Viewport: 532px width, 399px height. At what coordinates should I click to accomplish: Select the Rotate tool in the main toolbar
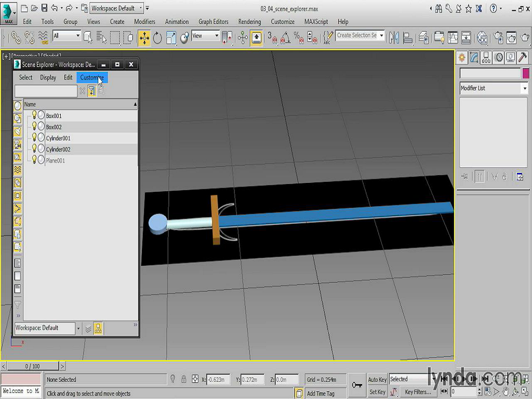click(157, 37)
